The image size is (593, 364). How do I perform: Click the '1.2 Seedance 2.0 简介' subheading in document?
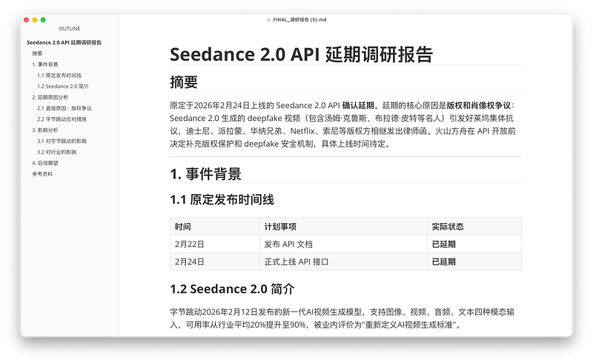[x=232, y=289]
